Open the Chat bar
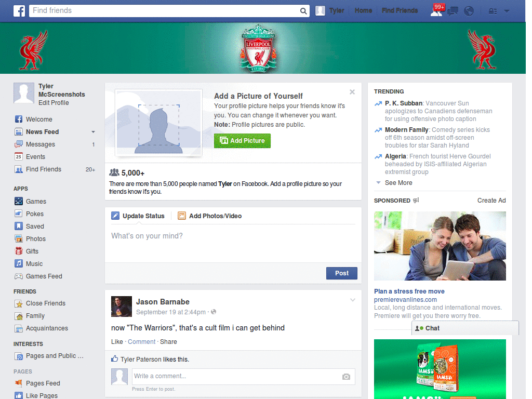The height and width of the screenshot is (399, 532). point(465,328)
